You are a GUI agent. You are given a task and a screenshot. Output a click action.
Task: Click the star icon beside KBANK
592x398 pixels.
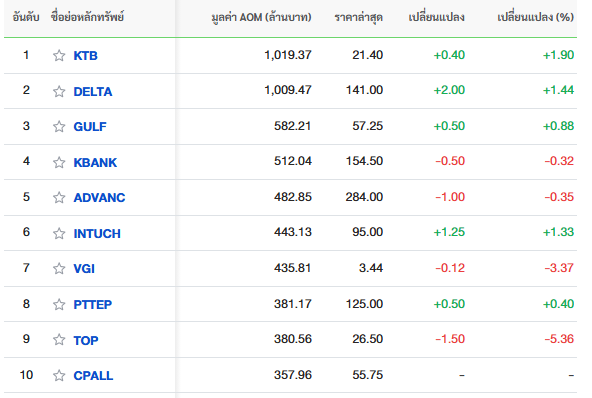(x=59, y=162)
